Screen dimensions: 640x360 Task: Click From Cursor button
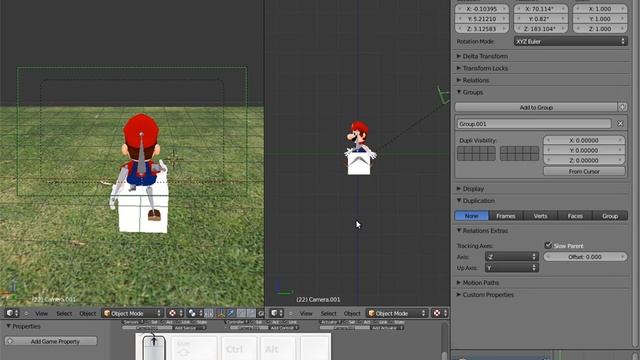click(584, 171)
